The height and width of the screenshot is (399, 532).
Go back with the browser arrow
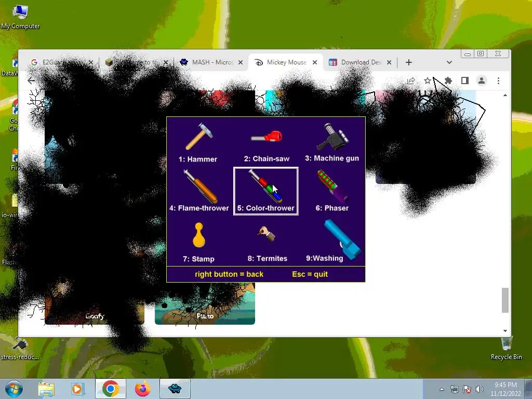(x=31, y=81)
